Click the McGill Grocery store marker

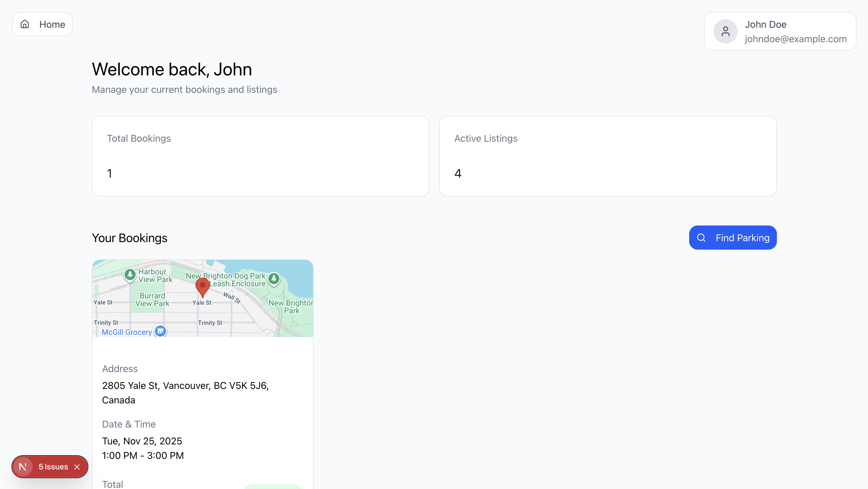click(x=160, y=331)
